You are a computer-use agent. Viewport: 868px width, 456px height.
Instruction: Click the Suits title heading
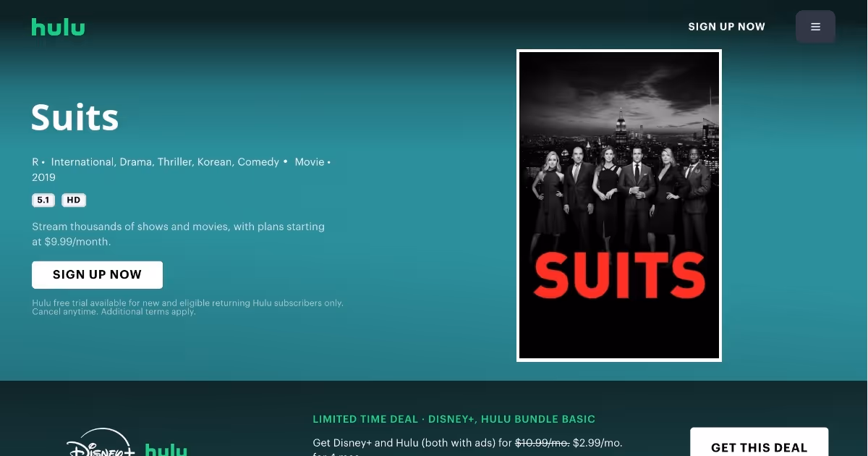click(75, 117)
